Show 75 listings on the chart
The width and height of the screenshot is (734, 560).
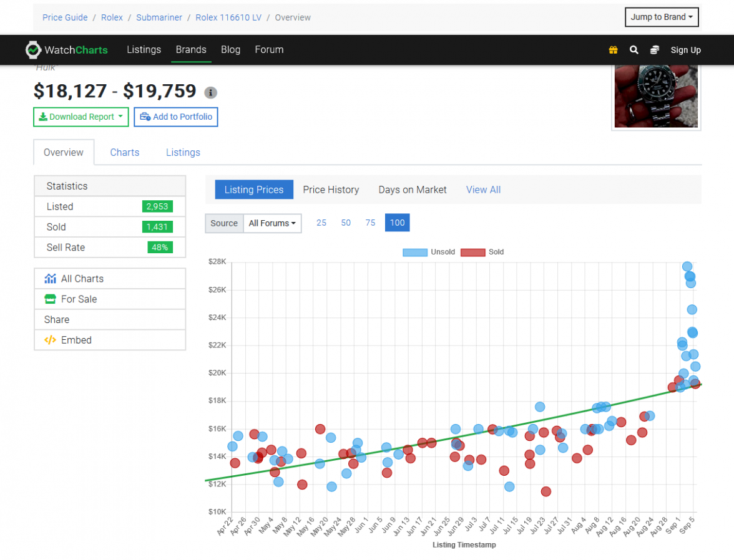[x=370, y=223]
